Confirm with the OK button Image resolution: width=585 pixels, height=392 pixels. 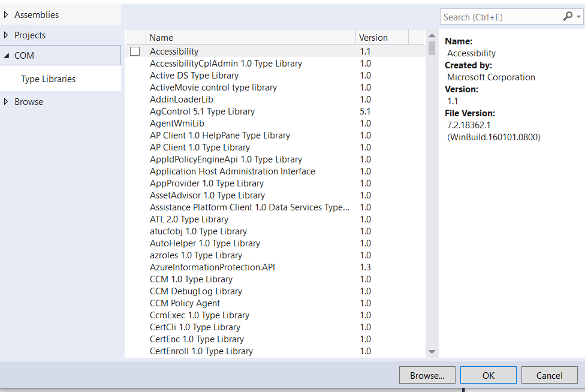pos(488,375)
